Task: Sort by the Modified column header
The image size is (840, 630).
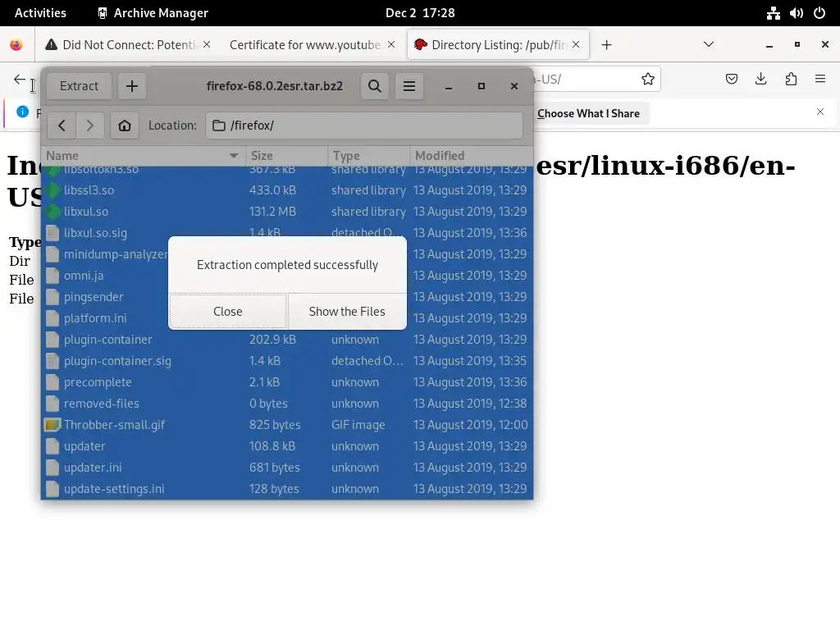Action: pyautogui.click(x=472, y=155)
